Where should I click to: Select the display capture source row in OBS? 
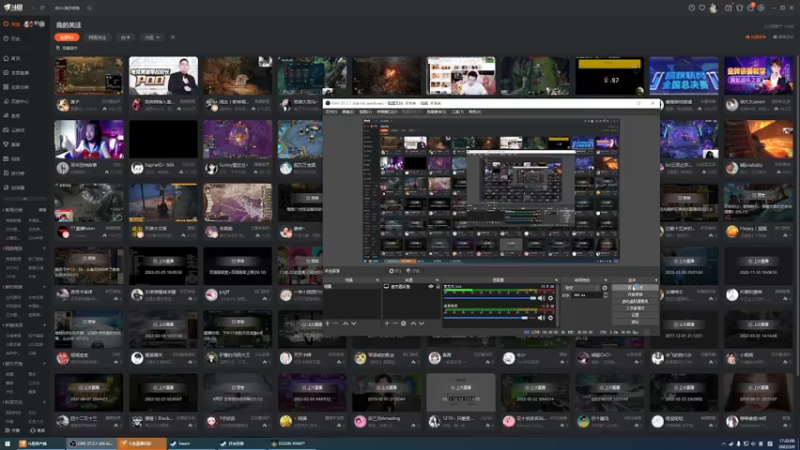tap(411, 287)
